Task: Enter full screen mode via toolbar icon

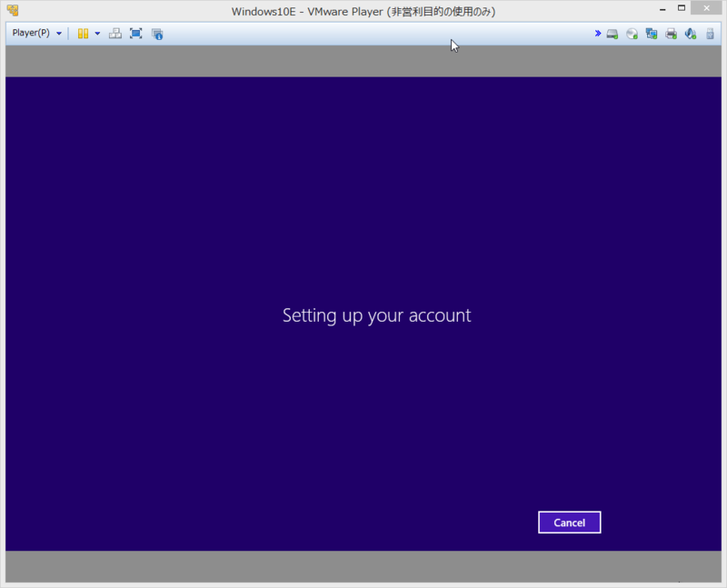Action: coord(135,34)
